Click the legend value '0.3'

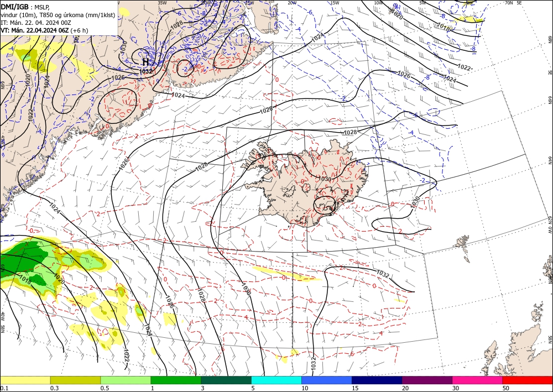pos(54,388)
